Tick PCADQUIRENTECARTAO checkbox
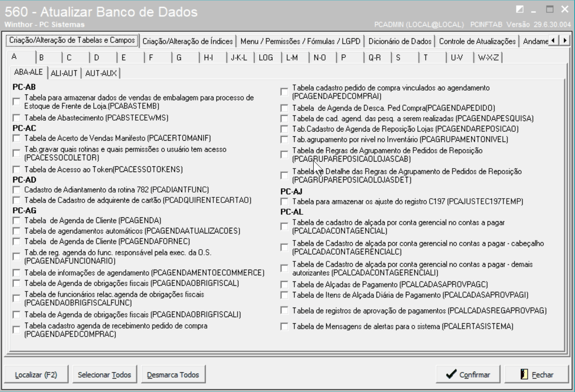This screenshot has width=575, height=392. (17, 200)
